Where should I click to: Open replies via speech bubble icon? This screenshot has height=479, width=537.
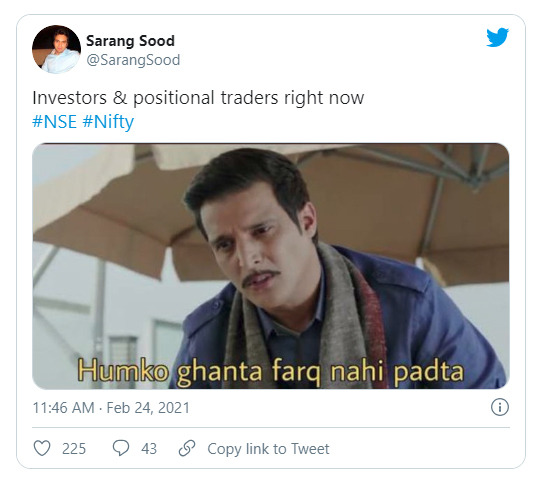click(121, 448)
